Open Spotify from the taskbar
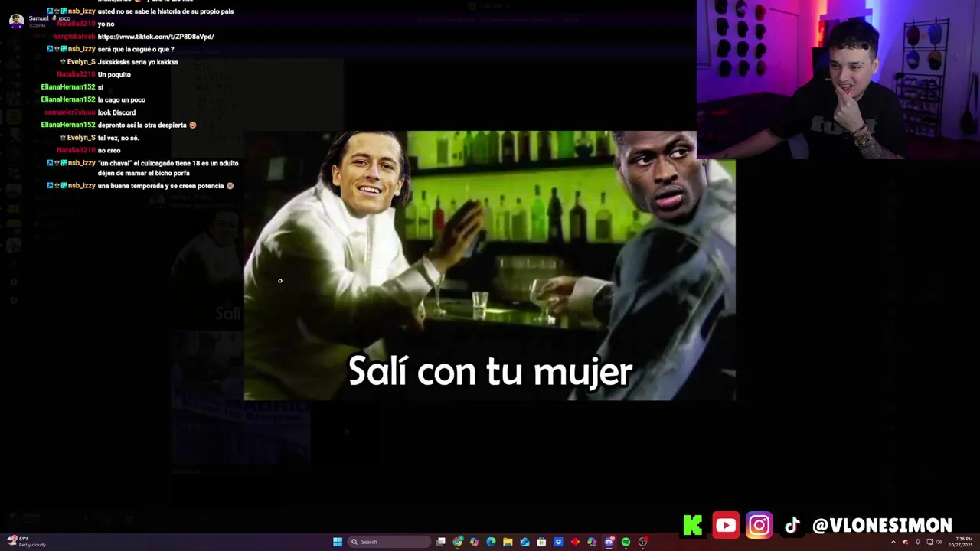Screen dimensions: 980x551 coord(626,542)
